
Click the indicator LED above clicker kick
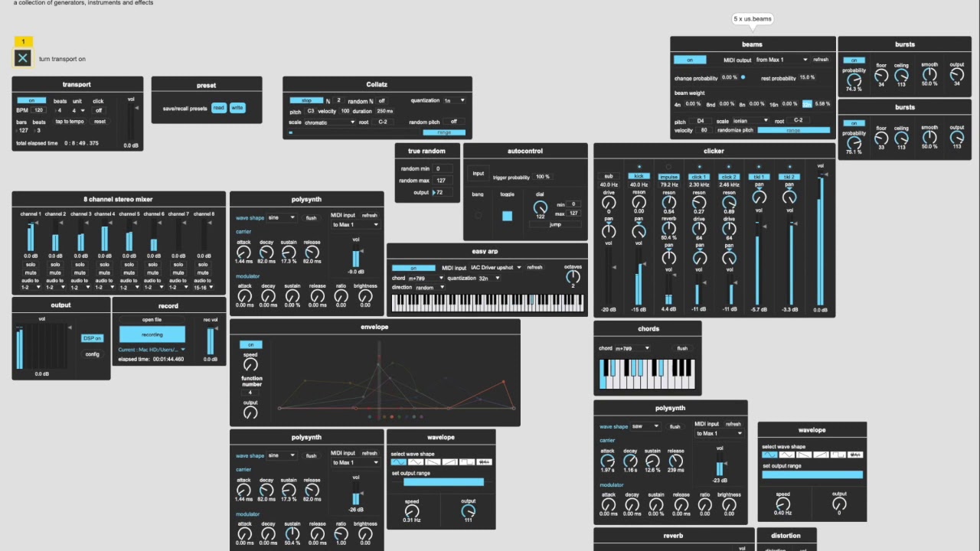(x=639, y=166)
